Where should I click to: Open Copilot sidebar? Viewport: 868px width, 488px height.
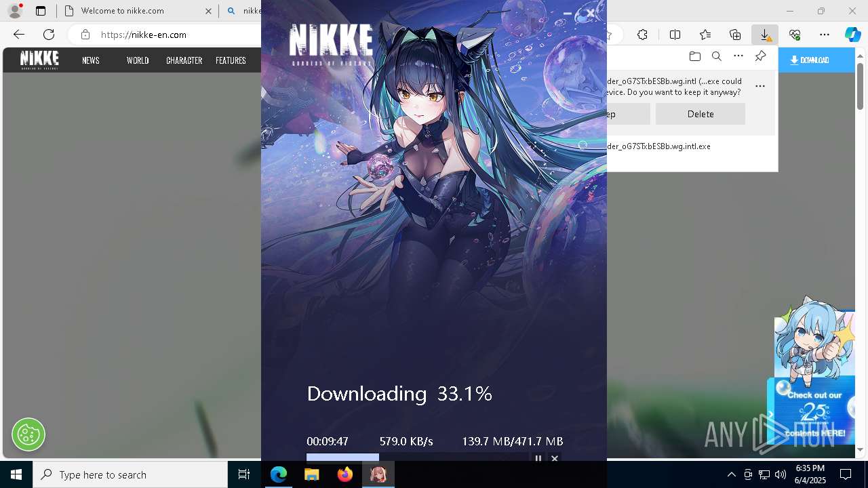pyautogui.click(x=852, y=35)
